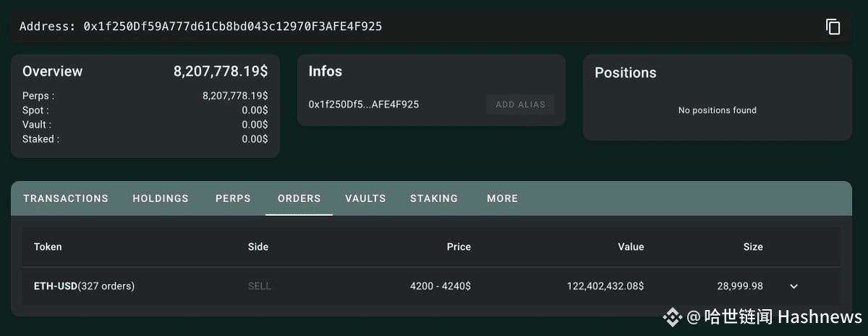This screenshot has height=336, width=868.
Task: Go to the STAKING tab
Action: (x=434, y=198)
